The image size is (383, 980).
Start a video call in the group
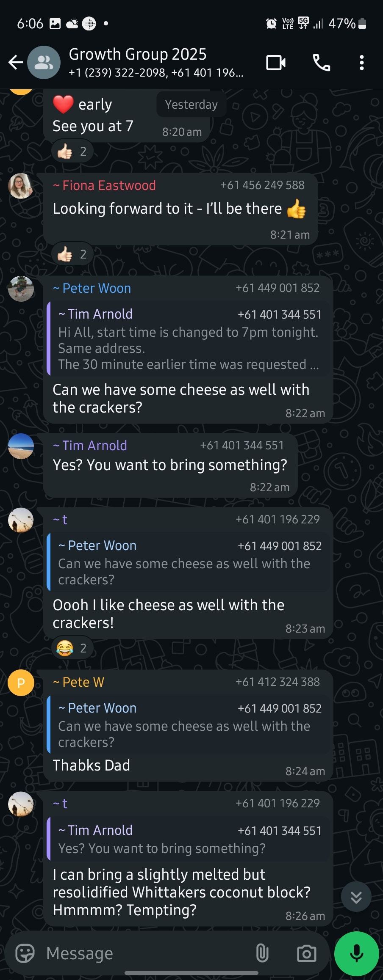[x=276, y=63]
